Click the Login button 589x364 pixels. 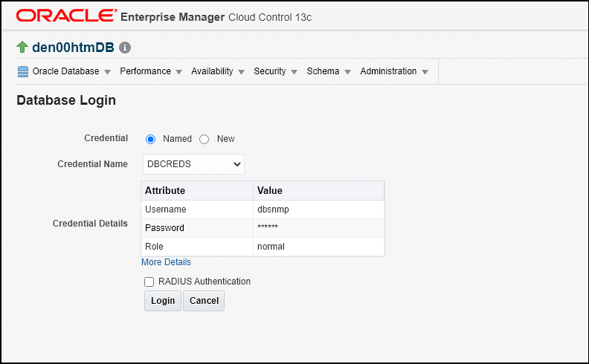[x=163, y=301]
